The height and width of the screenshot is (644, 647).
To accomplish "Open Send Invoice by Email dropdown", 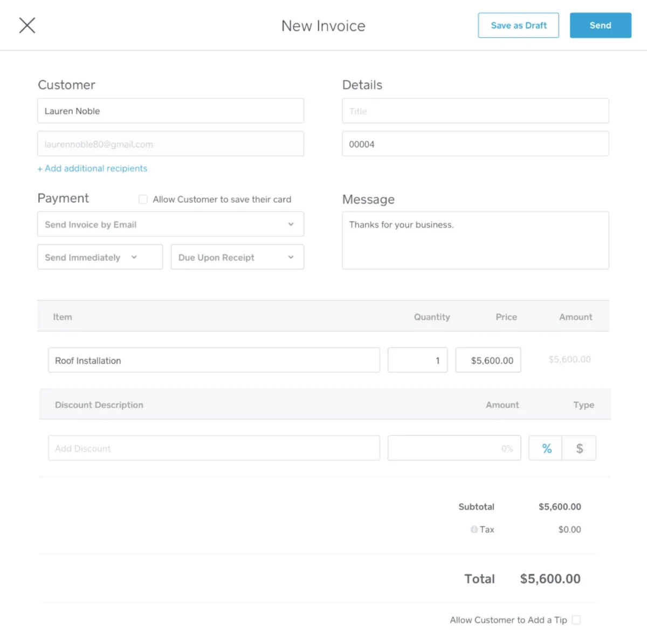I will (170, 224).
